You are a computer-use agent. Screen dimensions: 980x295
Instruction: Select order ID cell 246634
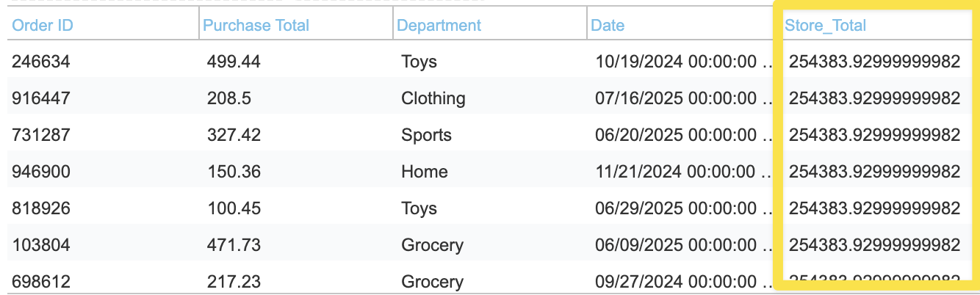pos(41,62)
